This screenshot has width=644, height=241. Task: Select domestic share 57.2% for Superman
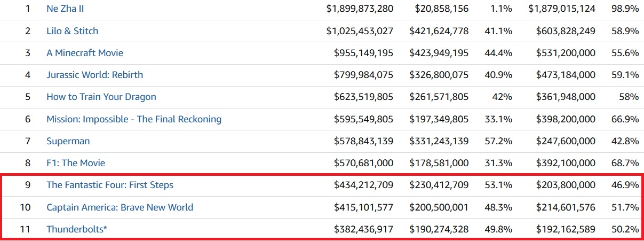coord(498,141)
